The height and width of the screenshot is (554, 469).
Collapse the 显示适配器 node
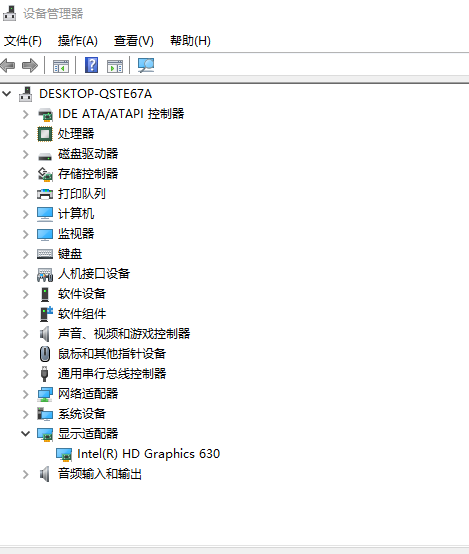[25, 434]
